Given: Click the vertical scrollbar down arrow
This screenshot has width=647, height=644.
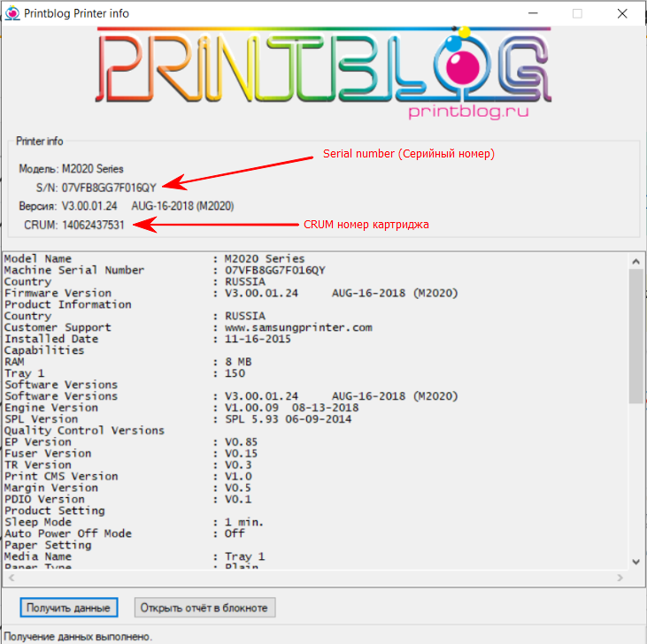Looking at the screenshot, I should click(x=635, y=561).
